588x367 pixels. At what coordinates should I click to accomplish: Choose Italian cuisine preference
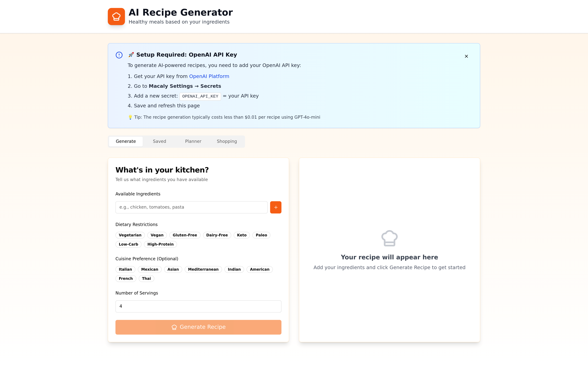(x=125, y=269)
